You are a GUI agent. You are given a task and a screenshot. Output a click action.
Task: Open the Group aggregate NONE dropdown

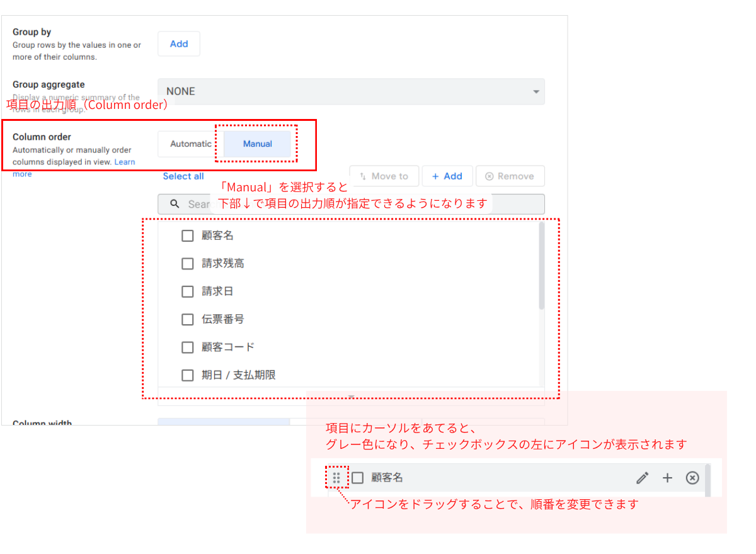[351, 91]
